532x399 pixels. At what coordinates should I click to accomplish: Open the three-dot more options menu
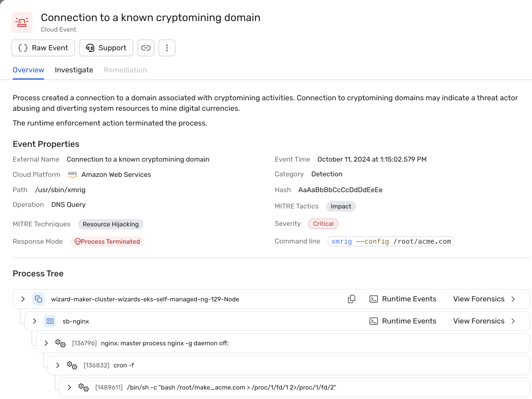[167, 48]
